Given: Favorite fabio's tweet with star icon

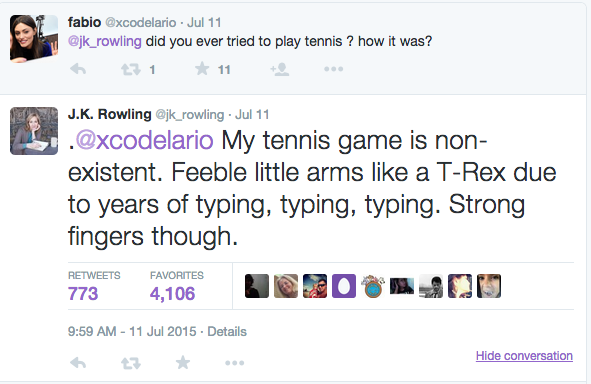Looking at the screenshot, I should click(x=202, y=69).
